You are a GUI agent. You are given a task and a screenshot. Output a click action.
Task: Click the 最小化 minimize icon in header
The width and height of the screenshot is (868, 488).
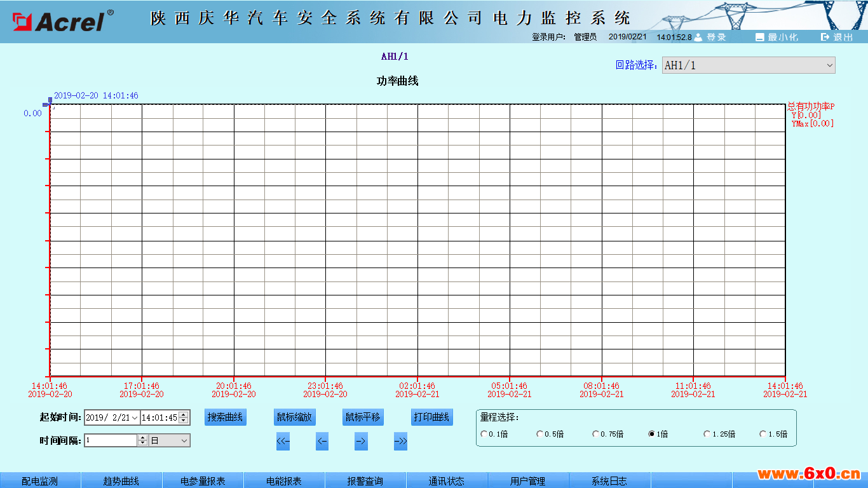(759, 37)
